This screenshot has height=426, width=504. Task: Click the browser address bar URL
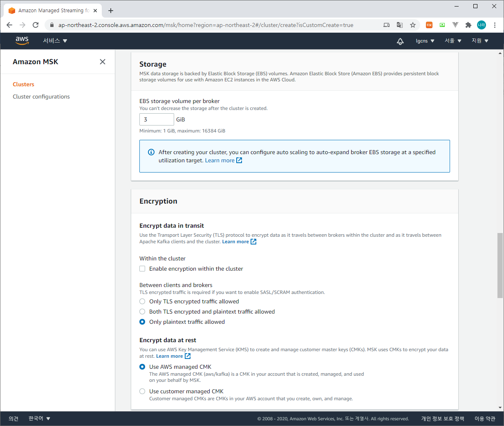[206, 25]
